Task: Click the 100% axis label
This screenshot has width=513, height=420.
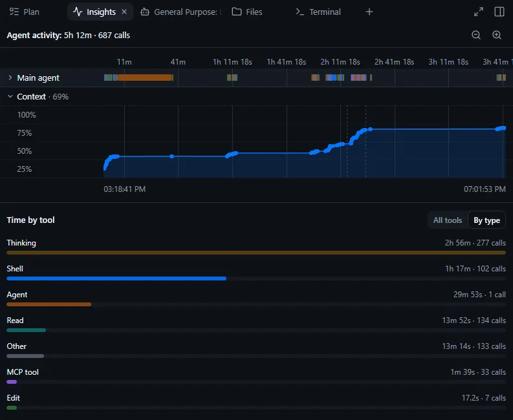Action: [x=27, y=115]
